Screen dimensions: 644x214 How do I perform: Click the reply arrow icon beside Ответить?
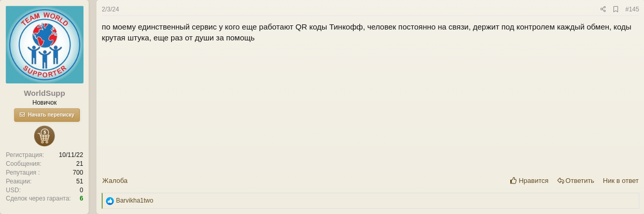click(x=561, y=181)
